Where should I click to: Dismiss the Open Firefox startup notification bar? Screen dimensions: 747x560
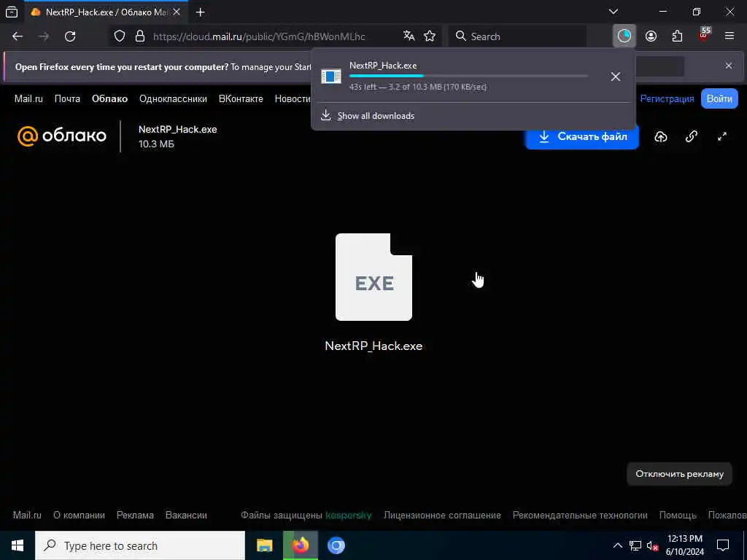click(x=729, y=66)
